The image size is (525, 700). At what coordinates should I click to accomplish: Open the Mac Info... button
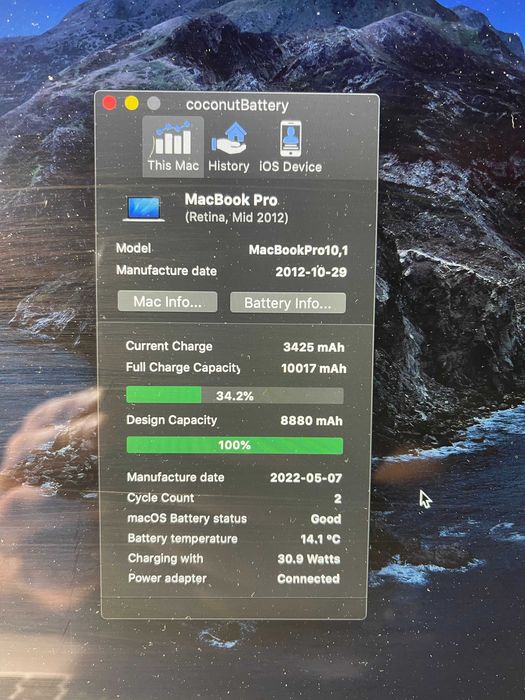pos(167,302)
